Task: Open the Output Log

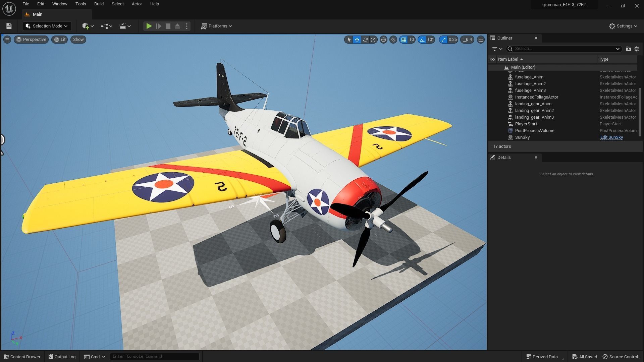Action: [x=62, y=357]
